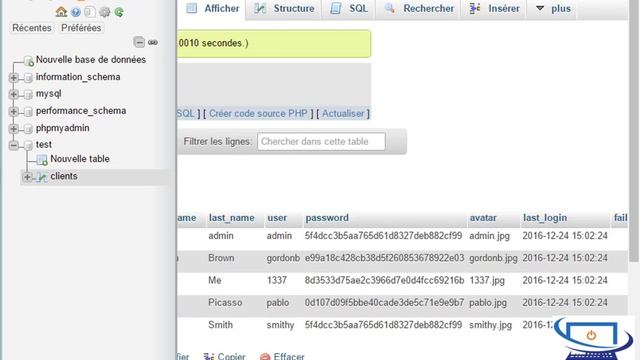Click the Me last_name cell
The width and height of the screenshot is (640, 360).
[215, 280]
